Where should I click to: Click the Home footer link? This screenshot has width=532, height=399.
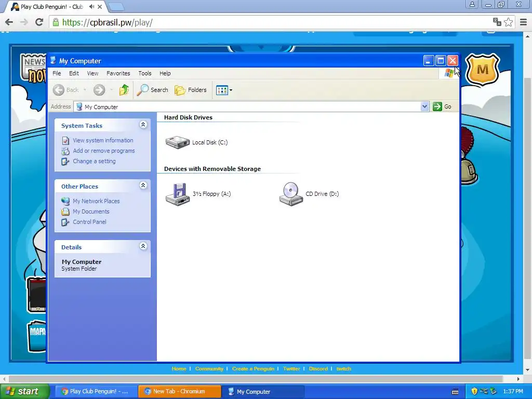(x=179, y=369)
